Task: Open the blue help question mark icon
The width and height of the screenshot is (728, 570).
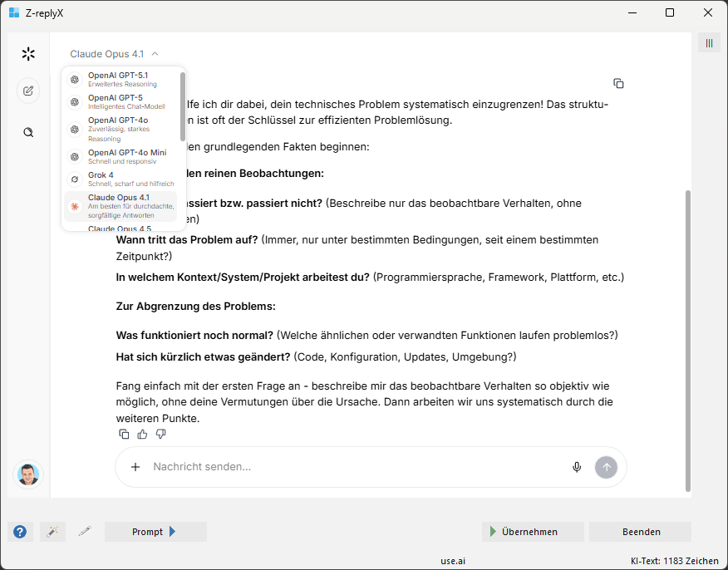Action: (x=20, y=532)
